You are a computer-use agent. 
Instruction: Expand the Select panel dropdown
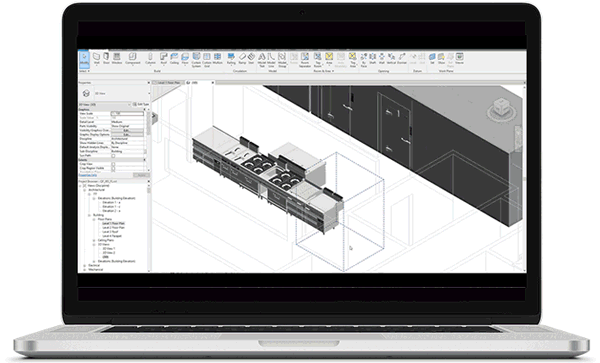(x=84, y=71)
